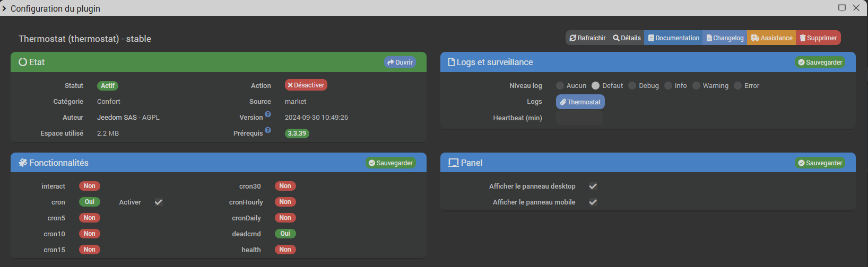Image resolution: width=868 pixels, height=267 pixels.
Task: Click the Prérequis help question icon
Action: 268,130
